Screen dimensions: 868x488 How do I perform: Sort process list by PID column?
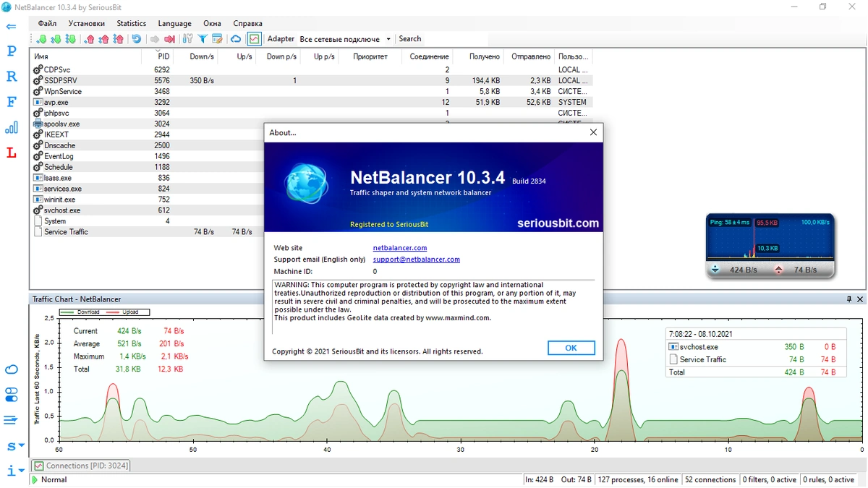pyautogui.click(x=163, y=56)
